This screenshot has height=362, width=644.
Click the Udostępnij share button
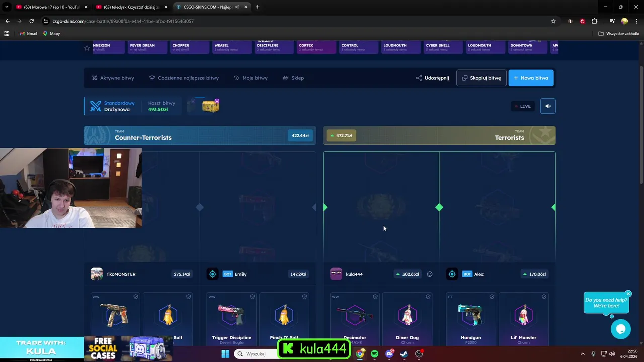tap(432, 78)
